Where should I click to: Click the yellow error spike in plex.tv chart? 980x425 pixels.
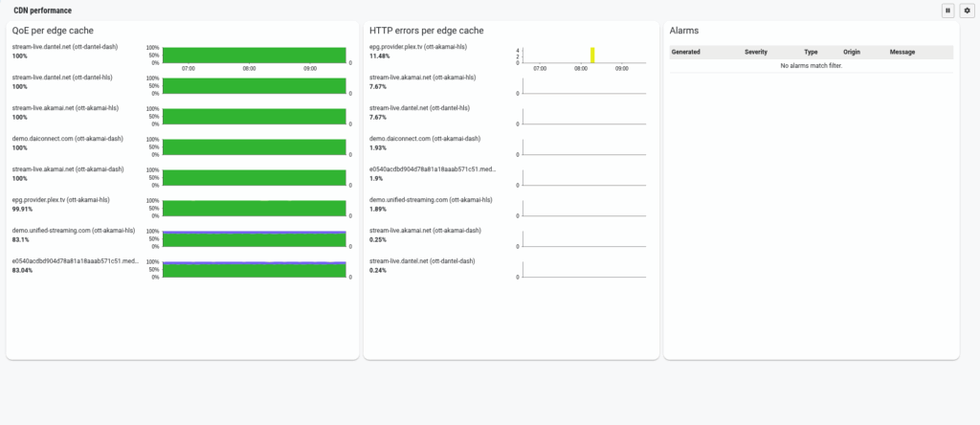click(x=593, y=55)
